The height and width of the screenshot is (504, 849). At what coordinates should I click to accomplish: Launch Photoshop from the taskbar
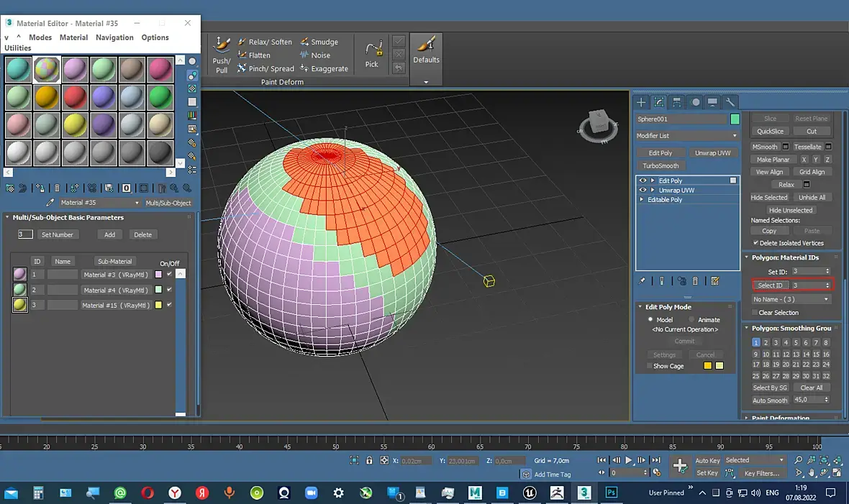[x=611, y=492]
